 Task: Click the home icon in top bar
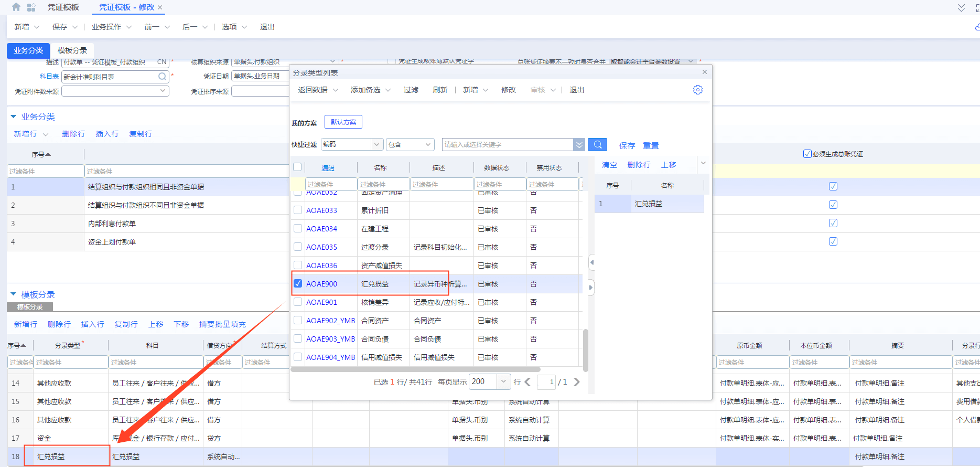16,7
